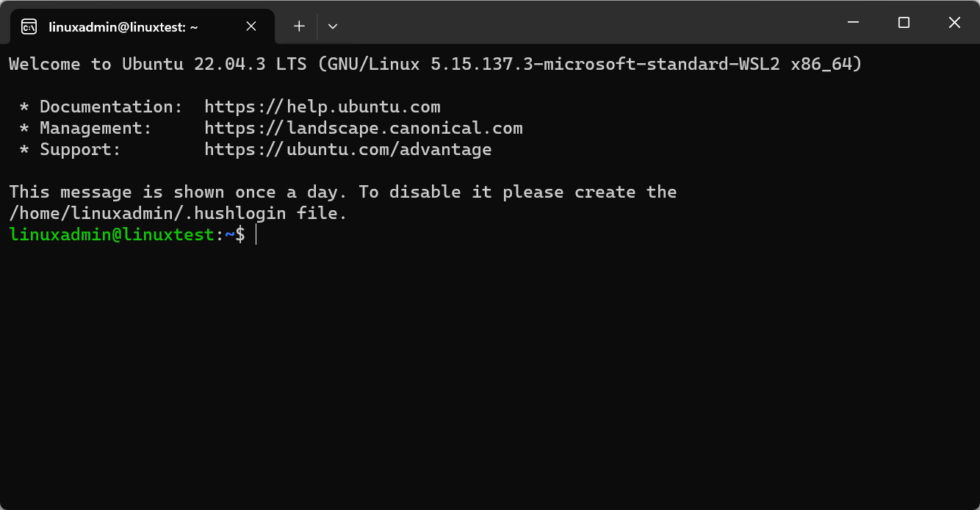Open the help.ubuntu.com documentation link
The height and width of the screenshot is (510, 980).
[x=323, y=107]
